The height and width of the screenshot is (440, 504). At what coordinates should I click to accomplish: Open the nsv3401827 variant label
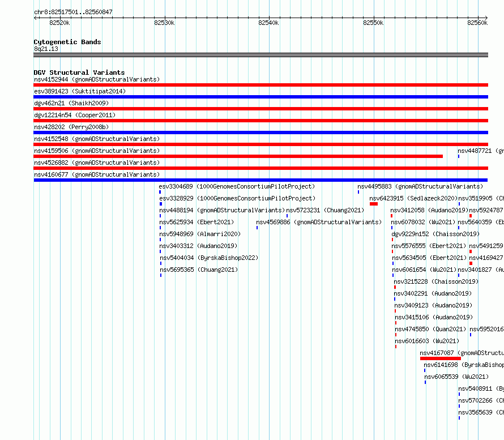tap(481, 270)
